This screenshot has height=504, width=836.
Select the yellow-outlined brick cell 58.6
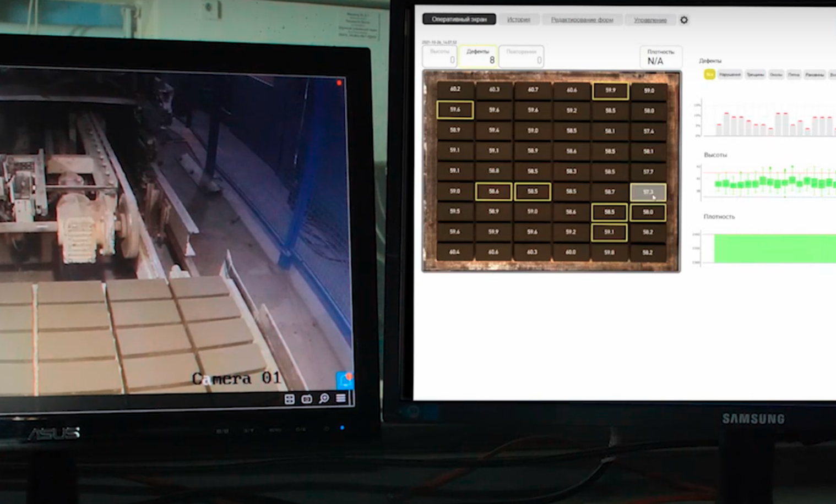pos(493,191)
